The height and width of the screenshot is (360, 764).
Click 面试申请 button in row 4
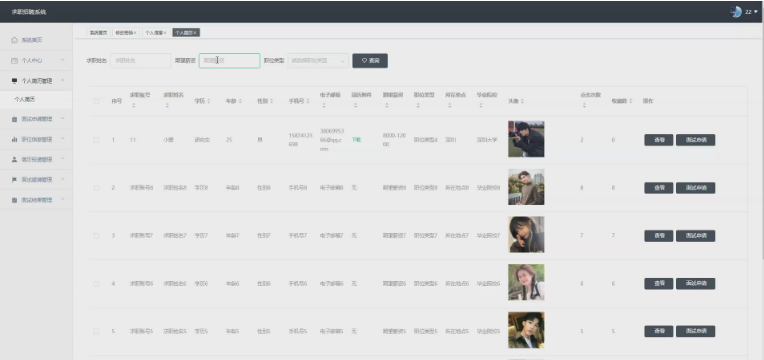695,284
